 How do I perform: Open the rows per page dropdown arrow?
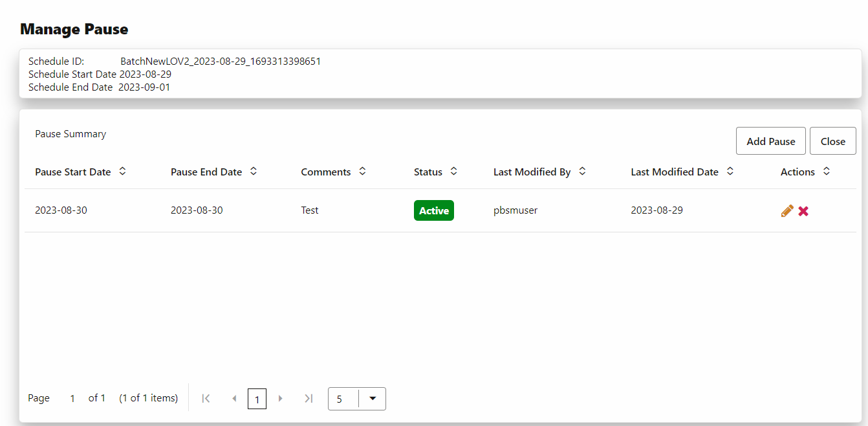click(373, 398)
